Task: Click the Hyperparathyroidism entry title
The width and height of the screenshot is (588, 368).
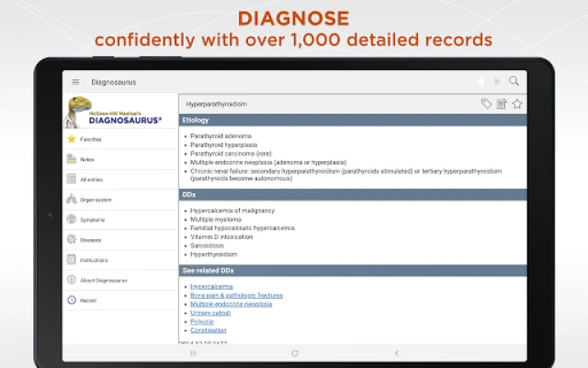Action: (x=217, y=104)
